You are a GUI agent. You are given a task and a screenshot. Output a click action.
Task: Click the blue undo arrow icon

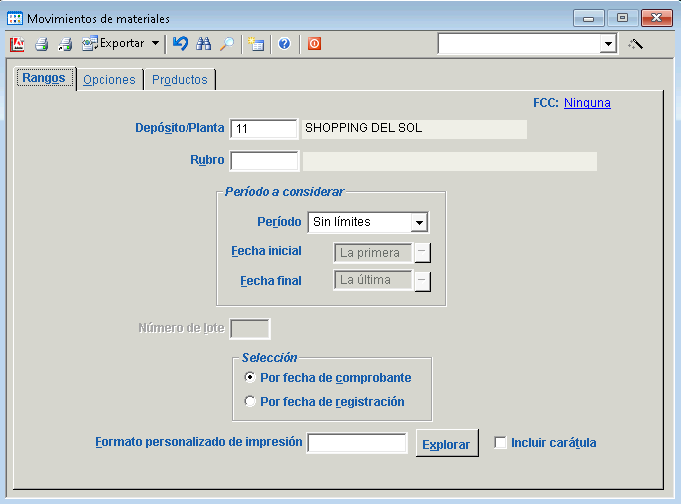(x=180, y=44)
